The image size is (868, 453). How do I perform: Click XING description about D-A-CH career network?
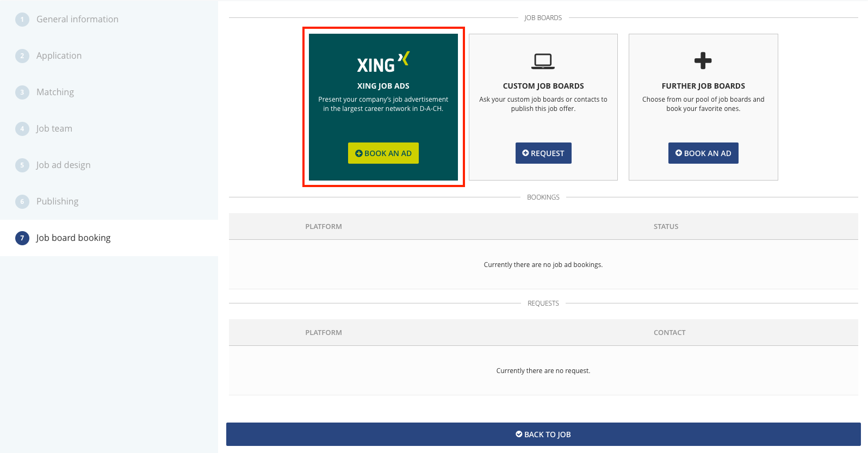point(383,104)
